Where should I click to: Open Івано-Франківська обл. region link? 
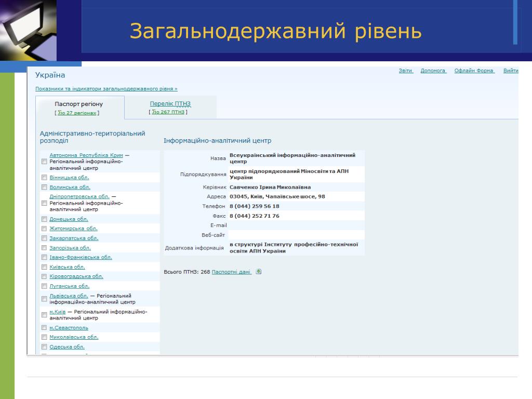81,257
